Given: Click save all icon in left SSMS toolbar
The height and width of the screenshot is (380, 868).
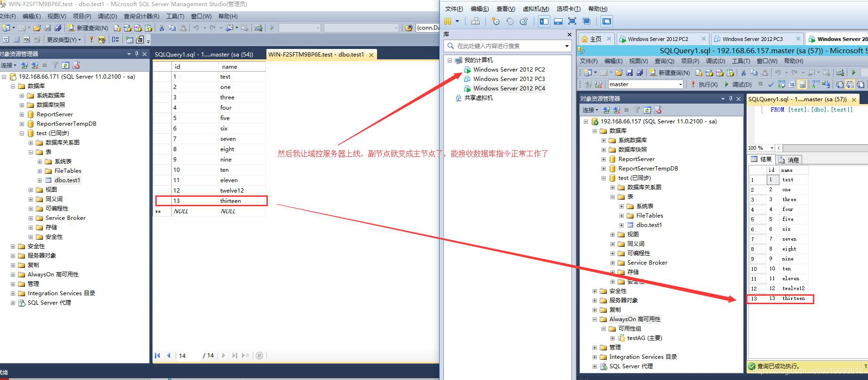Looking at the screenshot, I should [58, 28].
